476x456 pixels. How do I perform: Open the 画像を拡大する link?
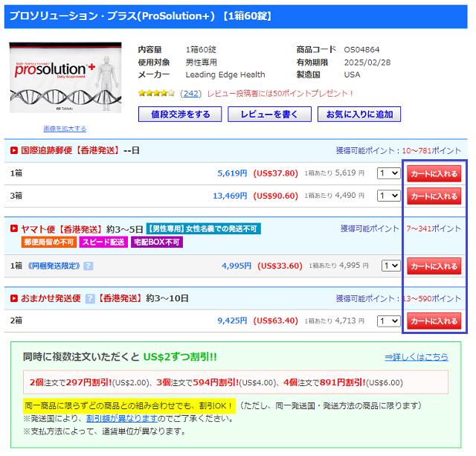(x=65, y=129)
